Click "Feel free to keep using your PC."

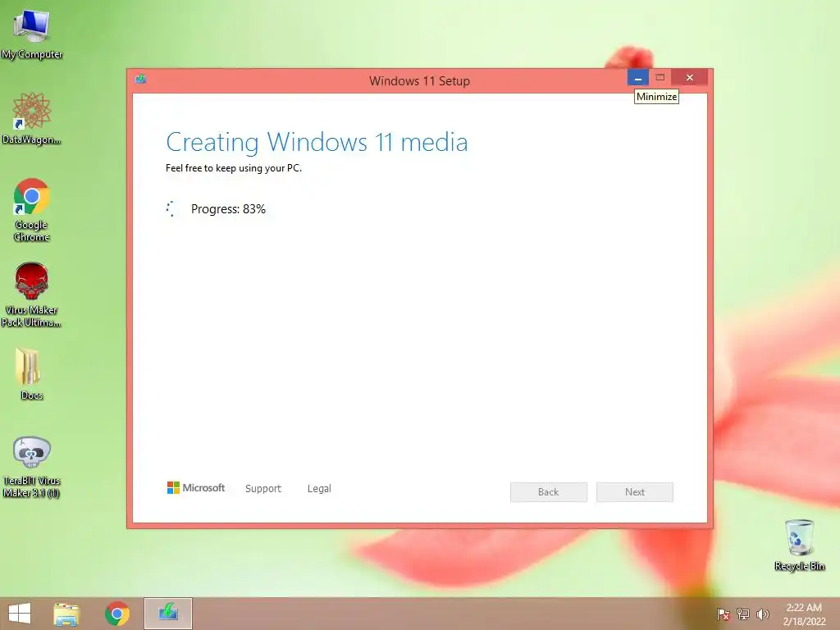pos(234,168)
